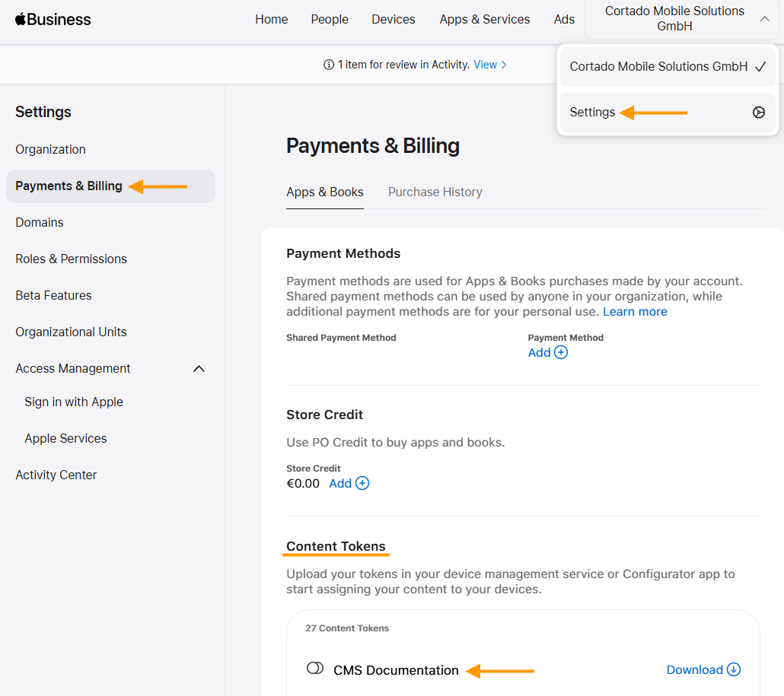Select Cortado Mobile Solutions GmbH in dropdown list
The image size is (784, 696).
(x=668, y=66)
